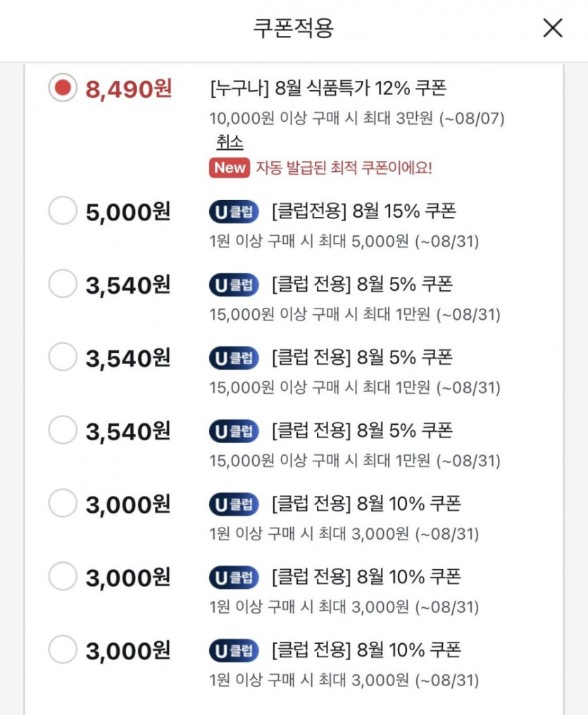Screen dimensions: 588x715
Task: Click U클럽 badge on last 5% coupon
Action: 234,430
